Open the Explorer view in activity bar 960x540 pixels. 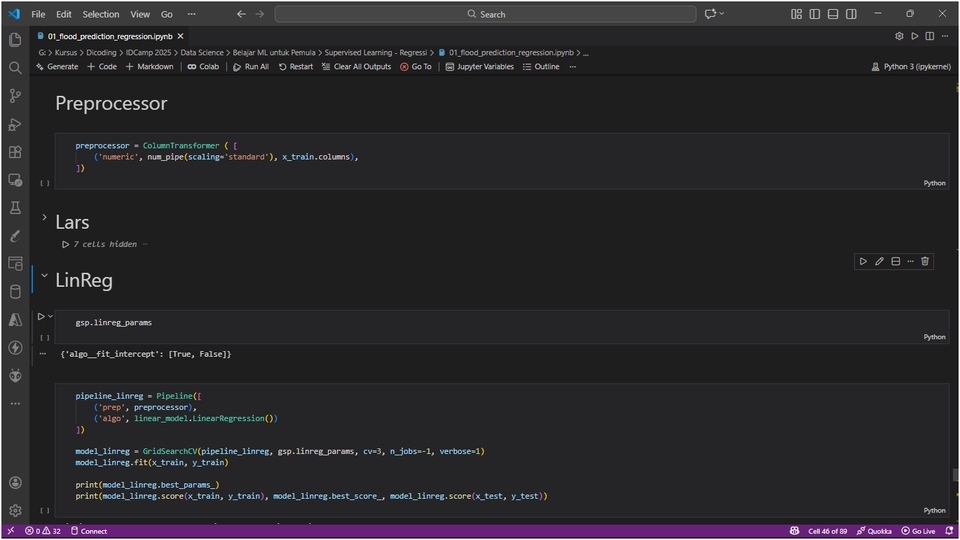coord(15,40)
